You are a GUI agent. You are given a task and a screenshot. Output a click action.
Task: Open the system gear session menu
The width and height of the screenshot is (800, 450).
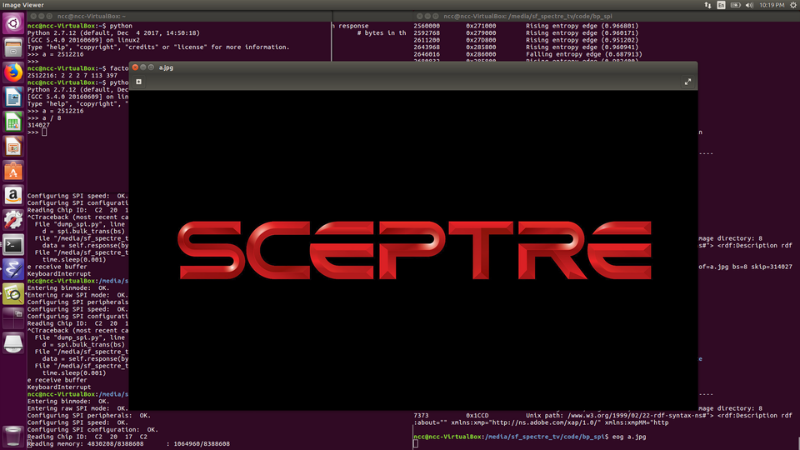point(792,5)
